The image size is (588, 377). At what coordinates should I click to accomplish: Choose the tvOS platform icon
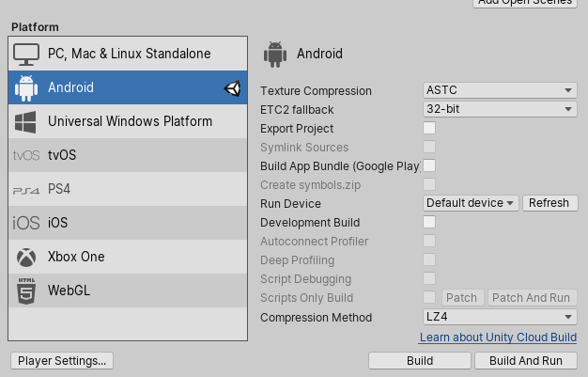click(26, 155)
